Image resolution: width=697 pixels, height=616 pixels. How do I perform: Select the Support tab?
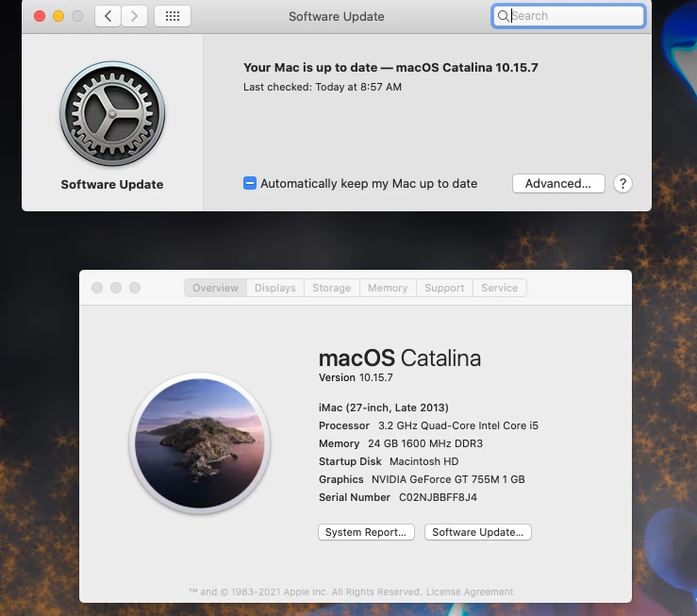(x=444, y=288)
